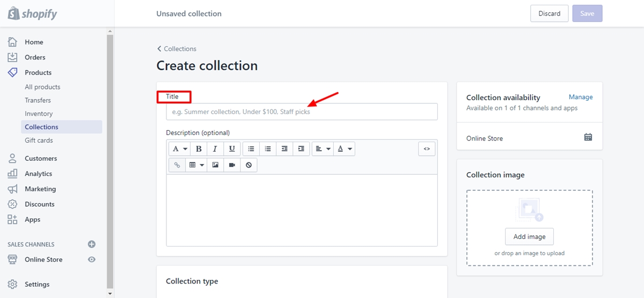Click the Save button
This screenshot has width=644, height=298.
pyautogui.click(x=587, y=13)
